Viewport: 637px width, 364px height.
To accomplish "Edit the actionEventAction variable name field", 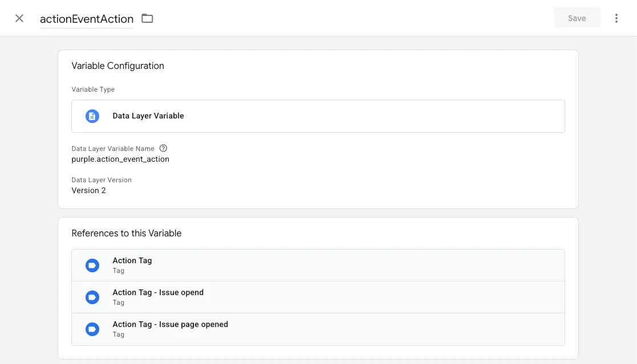I will [87, 19].
